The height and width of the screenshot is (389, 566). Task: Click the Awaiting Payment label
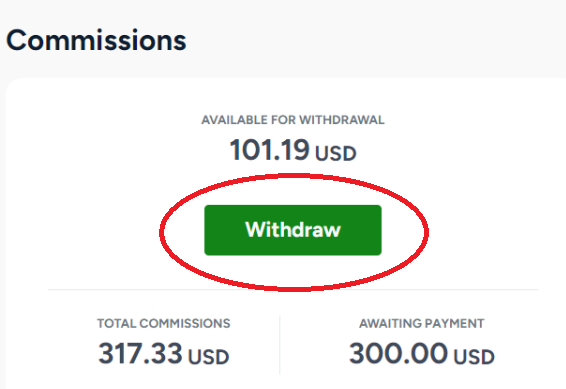tap(422, 323)
